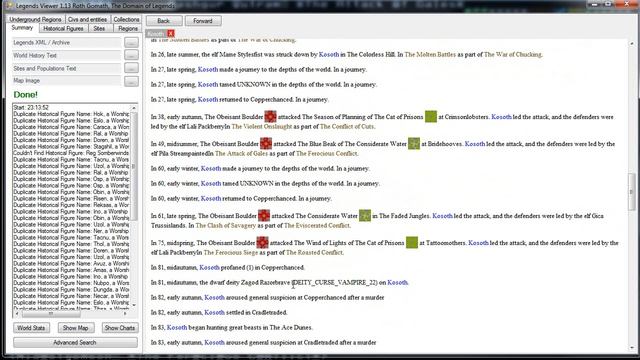Open World Stats

(x=31, y=328)
